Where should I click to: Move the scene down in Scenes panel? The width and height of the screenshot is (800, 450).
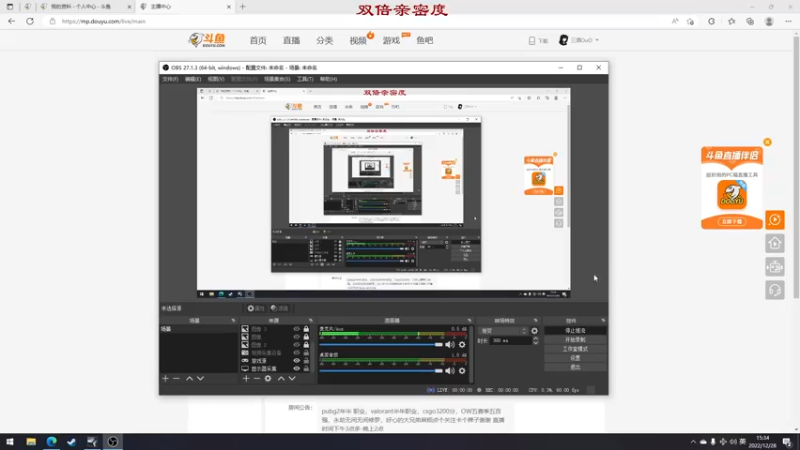tap(201, 379)
